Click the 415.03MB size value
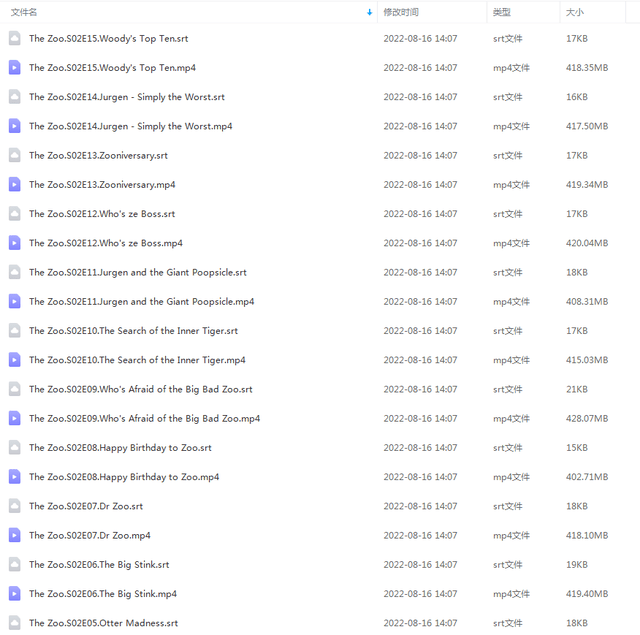The width and height of the screenshot is (640, 635). pos(587,360)
